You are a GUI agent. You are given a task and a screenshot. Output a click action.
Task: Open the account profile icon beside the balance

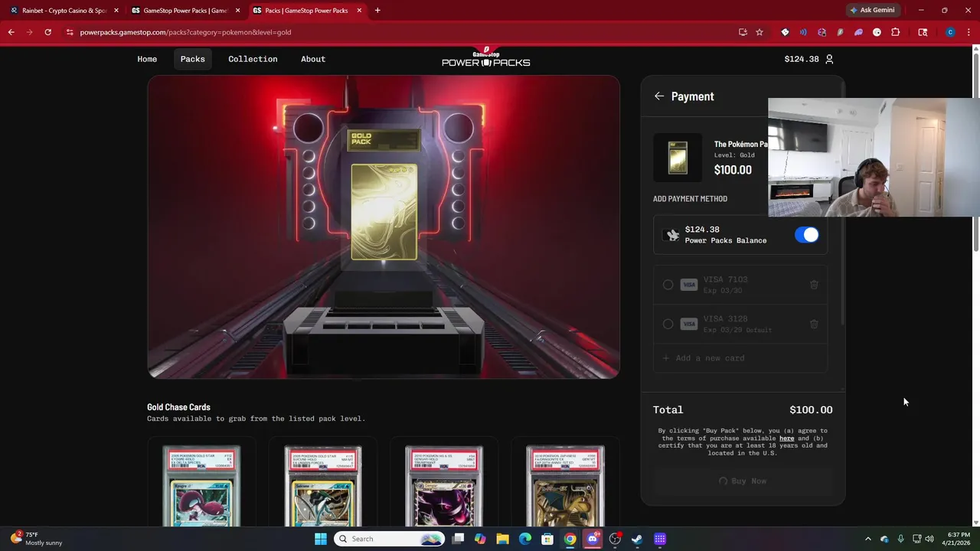pyautogui.click(x=829, y=59)
